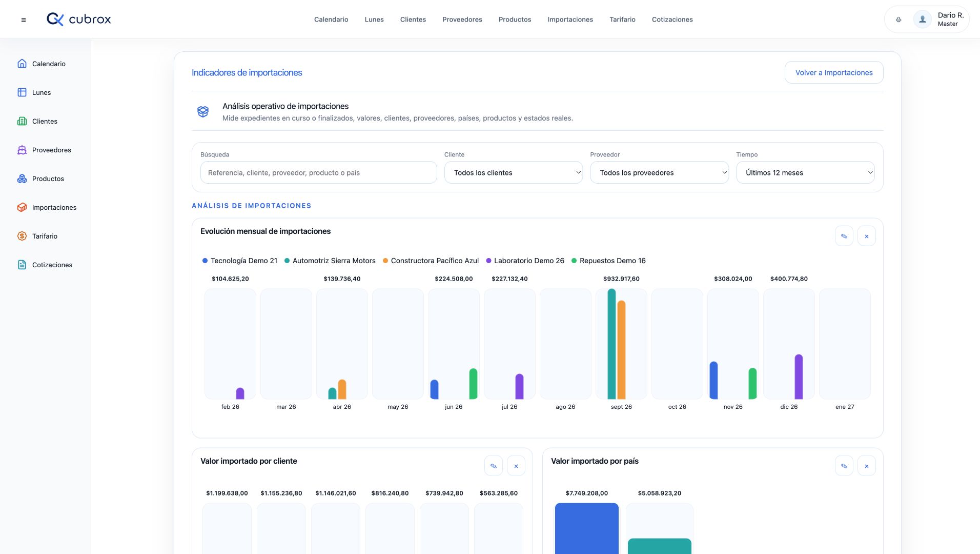Click the stacked boxes icon beside Análisis operativo
The width and height of the screenshot is (980, 554).
pyautogui.click(x=203, y=111)
